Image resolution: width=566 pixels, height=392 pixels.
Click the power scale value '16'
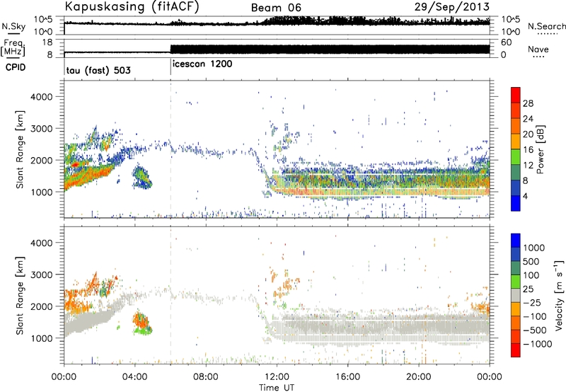528,150
